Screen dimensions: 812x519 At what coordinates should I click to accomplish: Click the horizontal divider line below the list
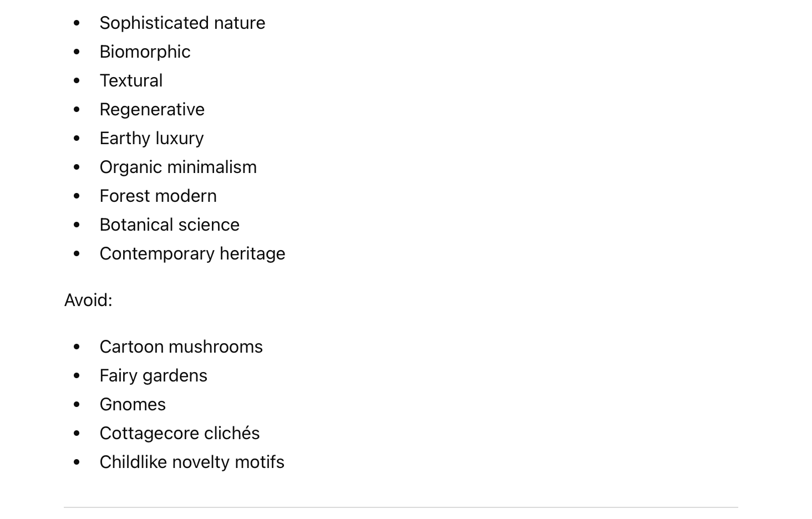[400, 507]
